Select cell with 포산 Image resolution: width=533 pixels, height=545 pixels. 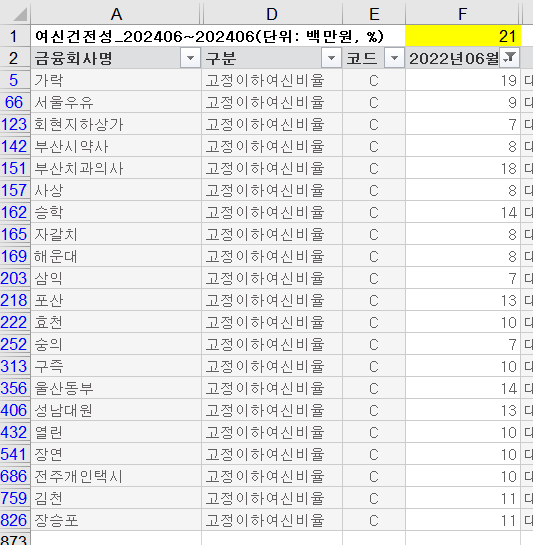(x=116, y=300)
